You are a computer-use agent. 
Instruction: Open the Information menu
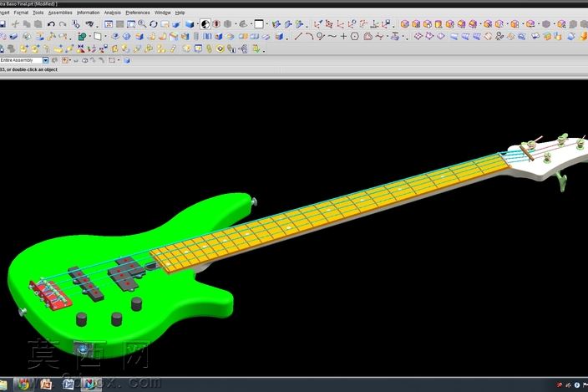89,13
